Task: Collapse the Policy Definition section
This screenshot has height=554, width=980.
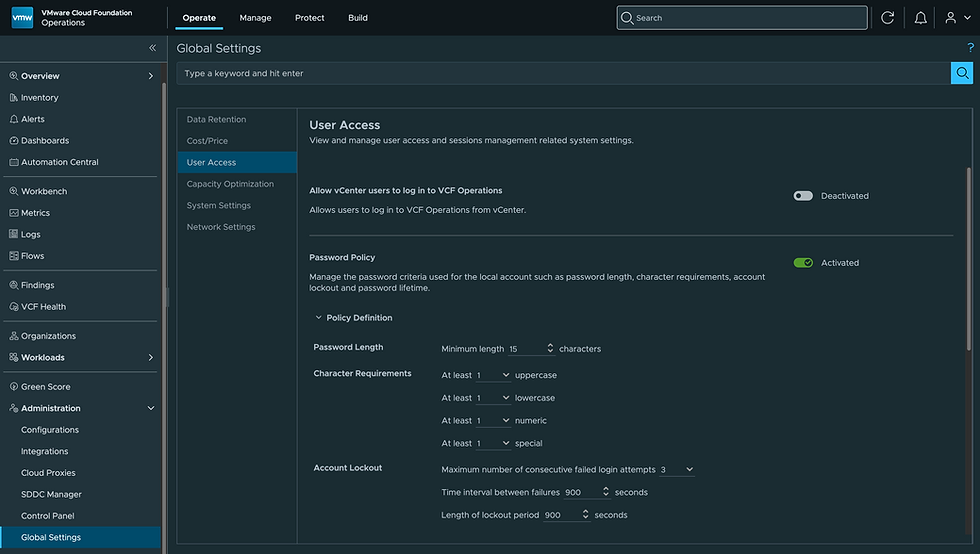Action: tap(318, 318)
